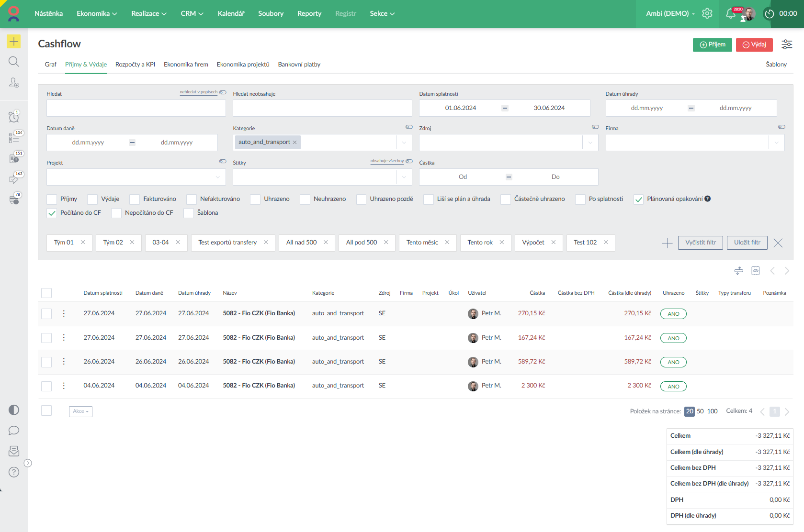The width and height of the screenshot is (804, 532).
Task: Check the Příjmy checkbox
Action: [52, 199]
